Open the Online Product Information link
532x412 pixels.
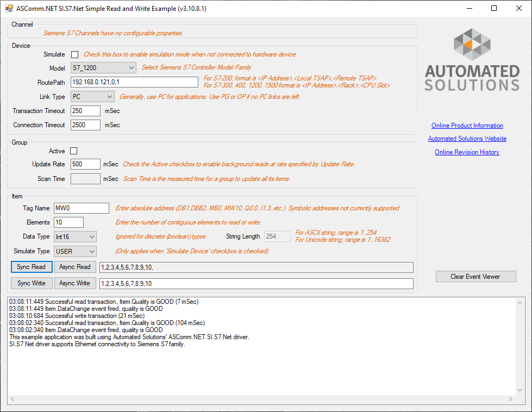pyautogui.click(x=467, y=126)
